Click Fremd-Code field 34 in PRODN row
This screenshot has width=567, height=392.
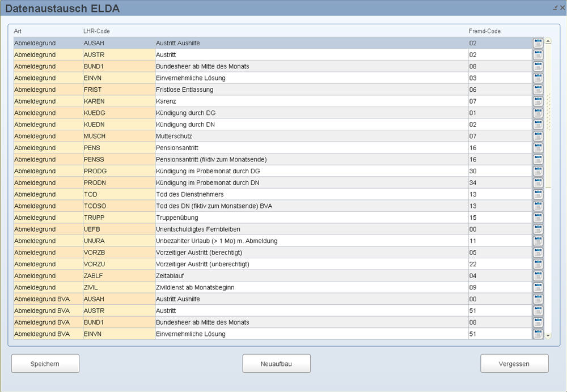click(500, 182)
